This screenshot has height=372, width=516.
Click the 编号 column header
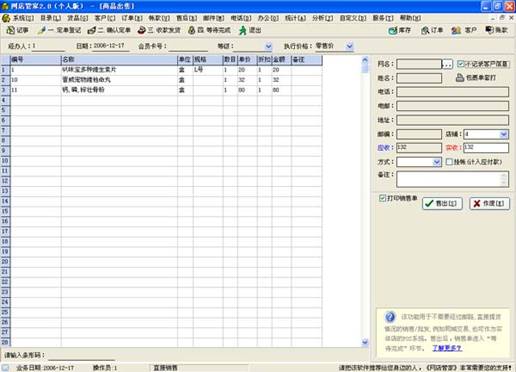coord(36,60)
